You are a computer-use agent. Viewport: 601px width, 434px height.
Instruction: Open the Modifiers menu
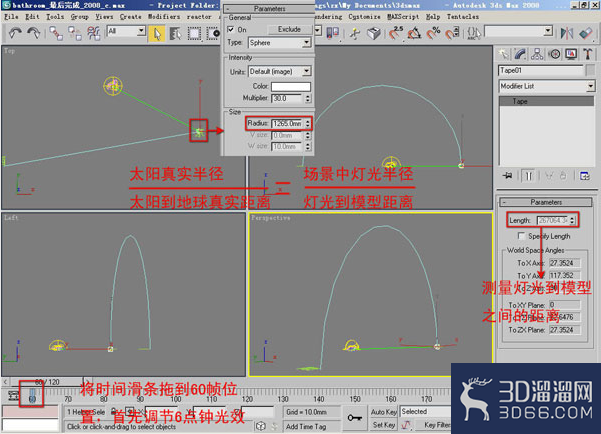click(x=164, y=17)
